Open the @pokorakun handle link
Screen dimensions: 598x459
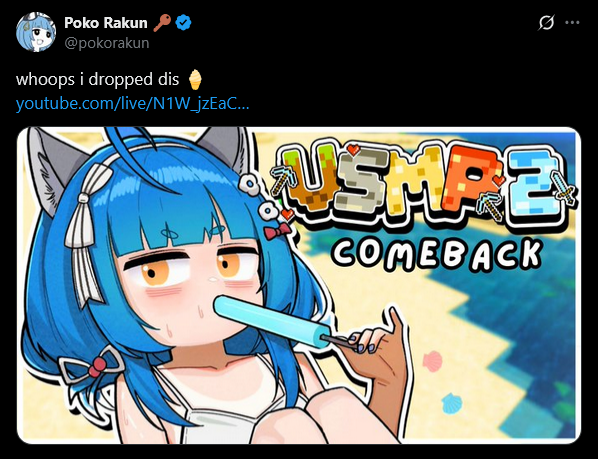pos(107,43)
